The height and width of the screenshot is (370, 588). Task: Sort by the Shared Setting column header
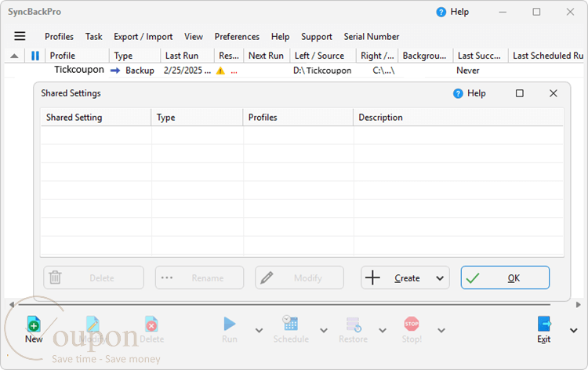coord(96,118)
